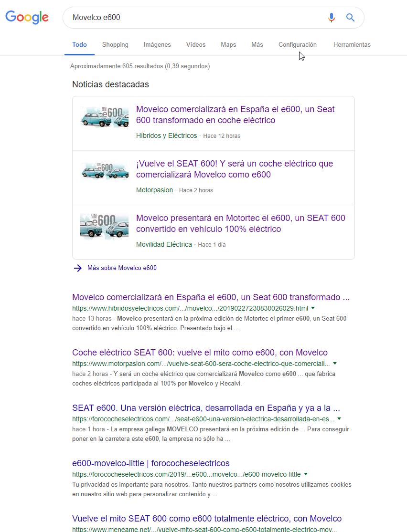Open the Maps tab
This screenshot has width=407, height=532.
[228, 44]
